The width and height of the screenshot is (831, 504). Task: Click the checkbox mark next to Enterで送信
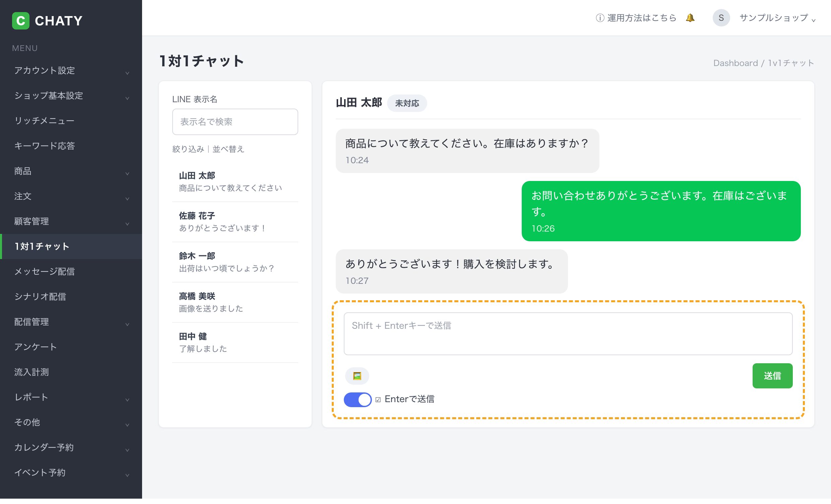tap(378, 399)
